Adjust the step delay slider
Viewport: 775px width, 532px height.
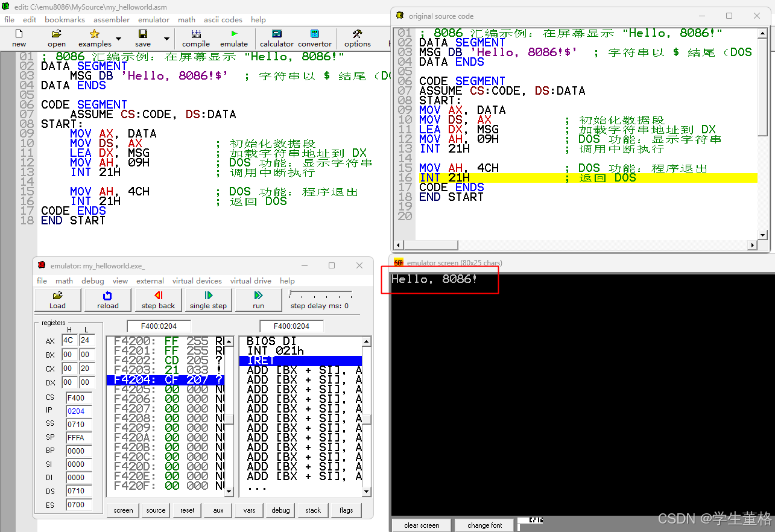point(321,295)
